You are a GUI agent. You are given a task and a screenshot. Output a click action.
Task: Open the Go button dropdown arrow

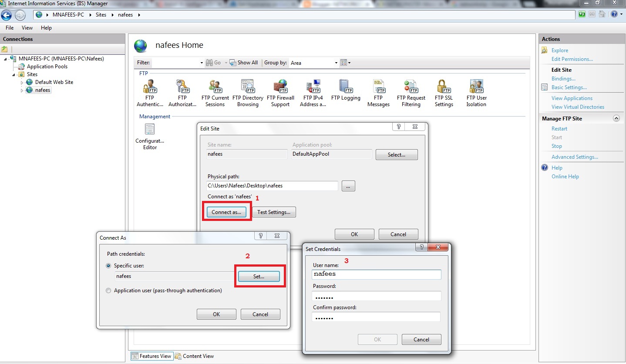point(226,63)
